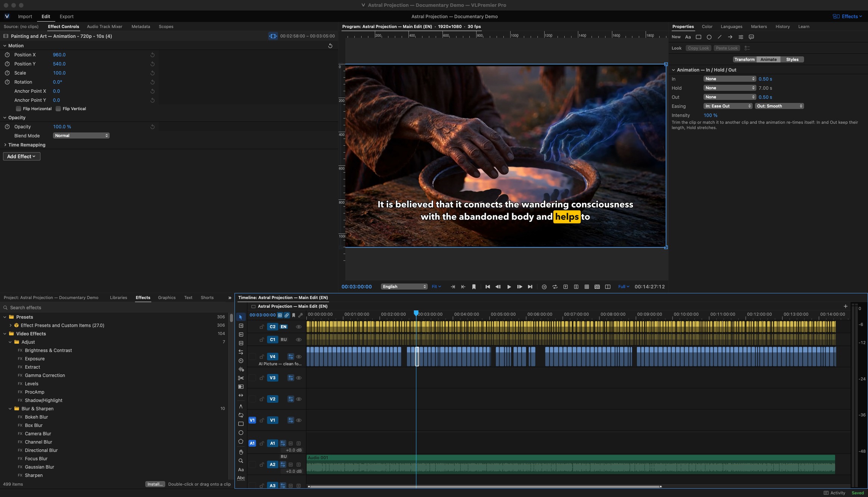
Task: Select the polygon shape tool in the timeline toolbar
Action: (241, 441)
